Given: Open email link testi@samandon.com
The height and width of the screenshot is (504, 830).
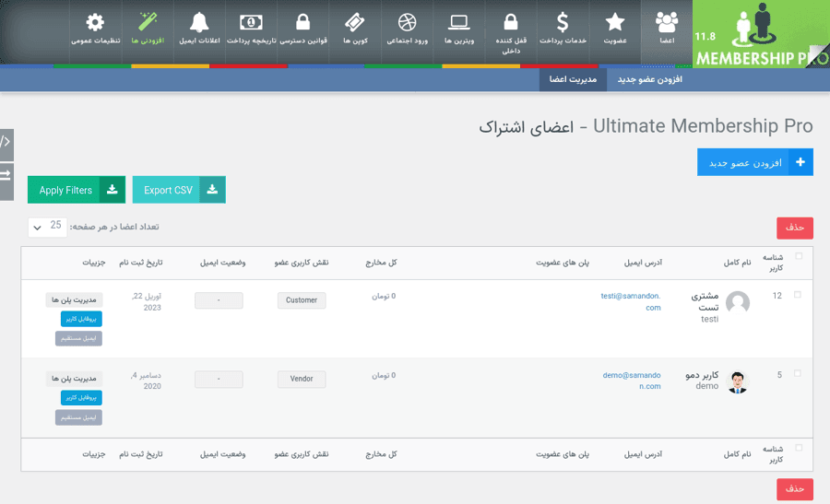Looking at the screenshot, I should (631, 301).
